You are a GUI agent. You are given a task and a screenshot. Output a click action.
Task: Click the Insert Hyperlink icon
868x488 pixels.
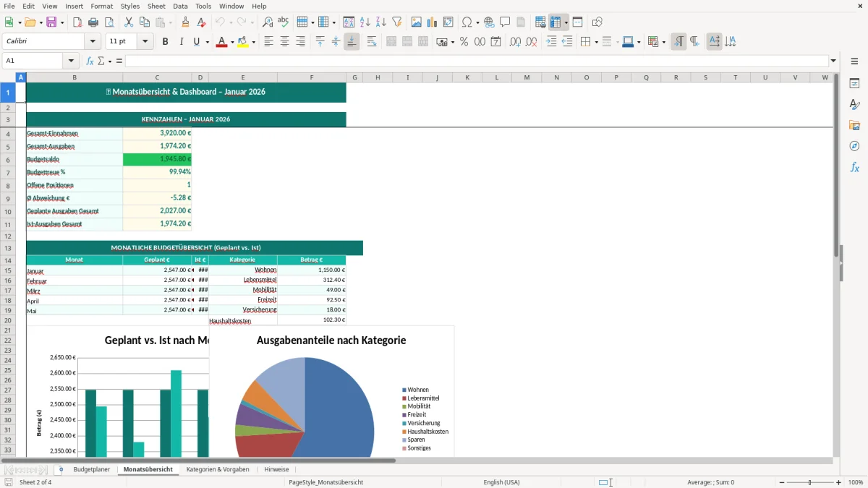tap(489, 22)
